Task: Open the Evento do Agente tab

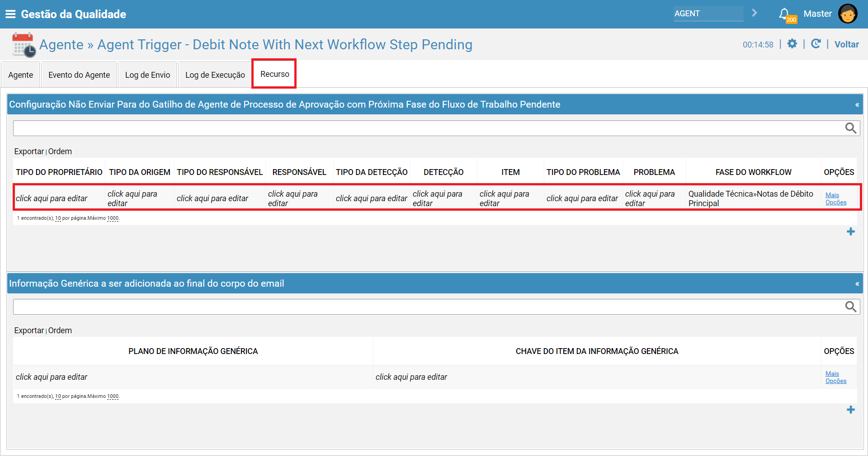Action: (x=79, y=75)
